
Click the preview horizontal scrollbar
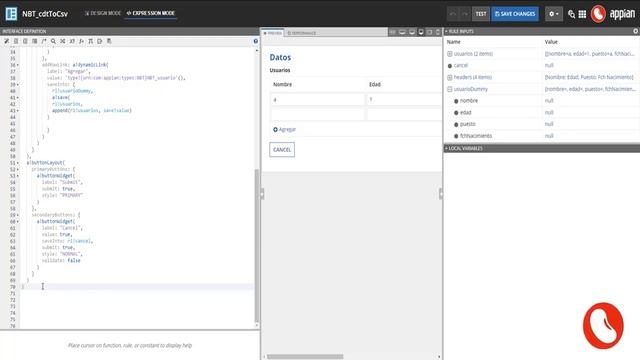tap(305, 357)
